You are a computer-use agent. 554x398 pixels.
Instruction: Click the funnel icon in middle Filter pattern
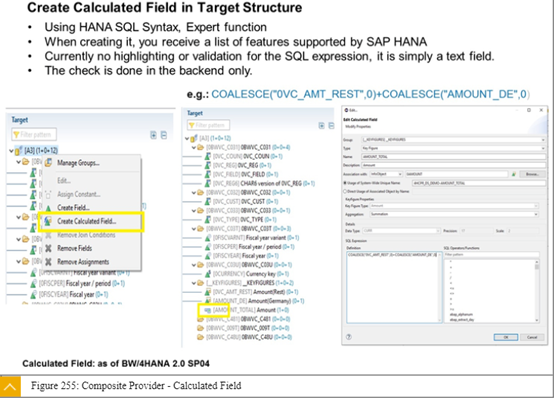[192, 125]
